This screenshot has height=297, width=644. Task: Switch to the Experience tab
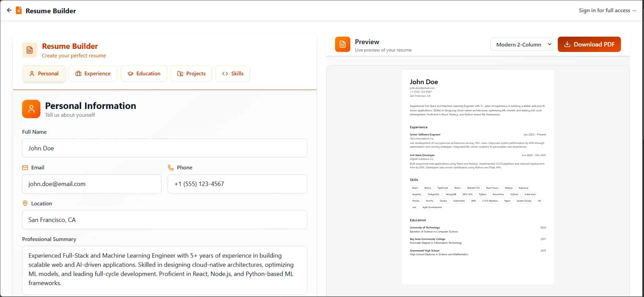tap(93, 74)
